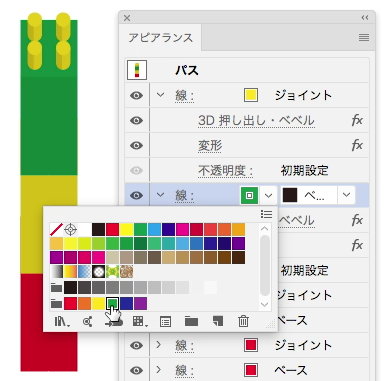Screen dimensions: 390x381
Task: Choose the green foliage pattern swatch
Action: tap(112, 272)
